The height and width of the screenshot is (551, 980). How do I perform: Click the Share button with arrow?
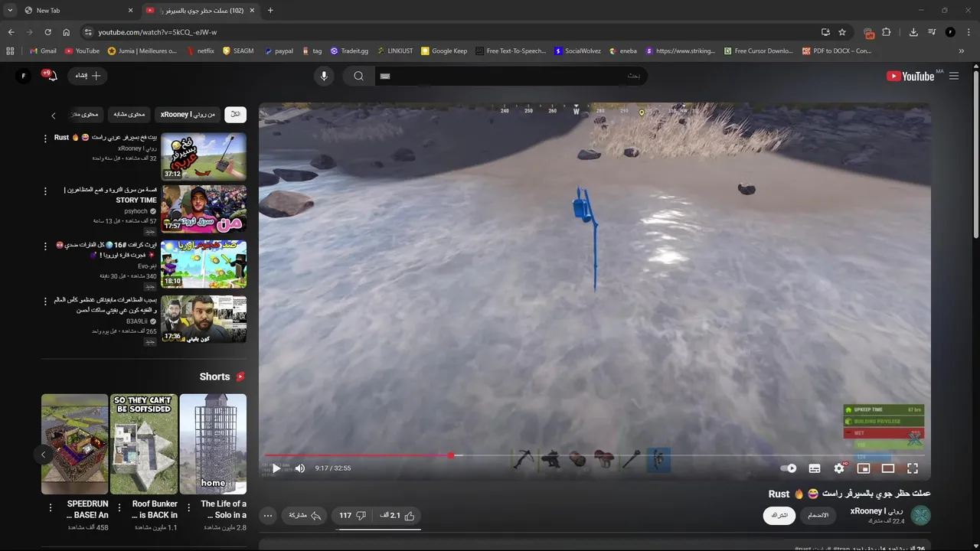coord(305,516)
